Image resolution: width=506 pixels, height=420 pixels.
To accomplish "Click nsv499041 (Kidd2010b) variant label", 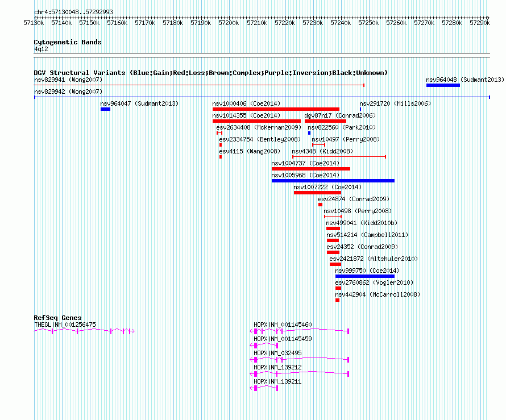I will tap(362, 223).
